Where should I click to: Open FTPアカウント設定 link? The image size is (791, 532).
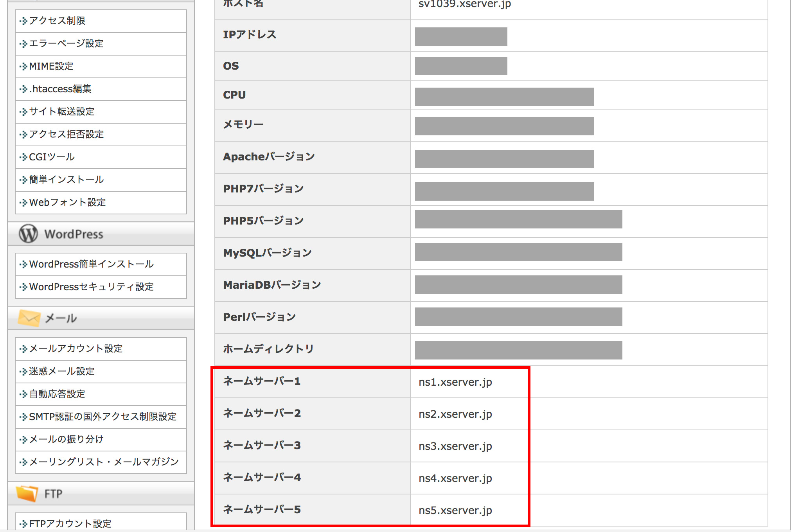(x=70, y=523)
